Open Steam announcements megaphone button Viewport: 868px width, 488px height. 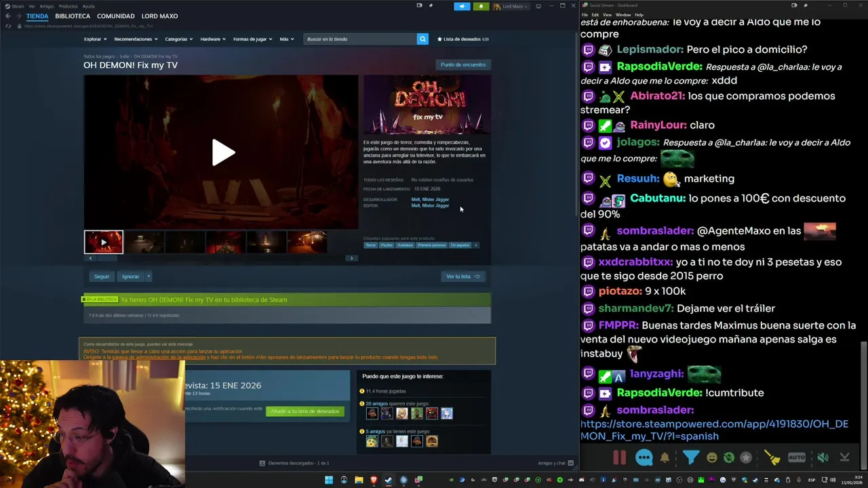coord(462,6)
